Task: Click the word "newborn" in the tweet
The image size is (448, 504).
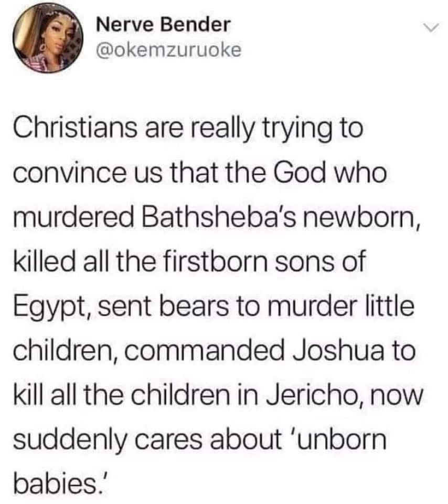Action: 350,215
